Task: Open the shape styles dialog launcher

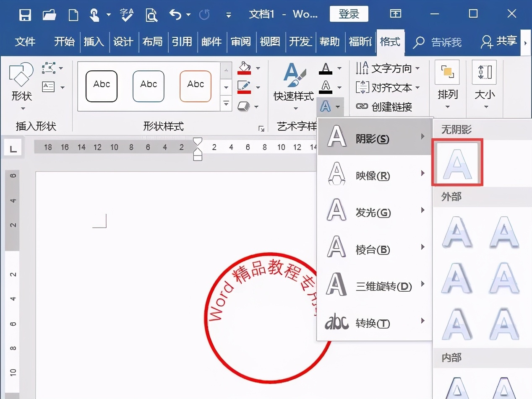Action: click(262, 129)
